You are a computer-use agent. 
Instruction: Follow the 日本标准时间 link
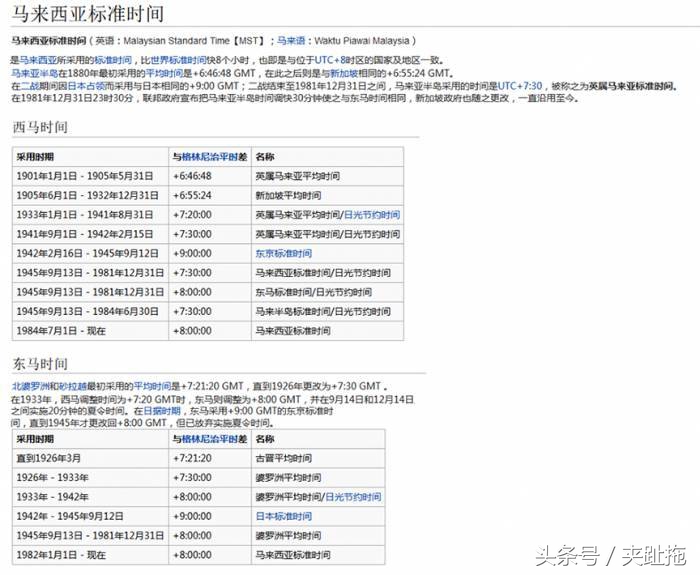coord(283,517)
